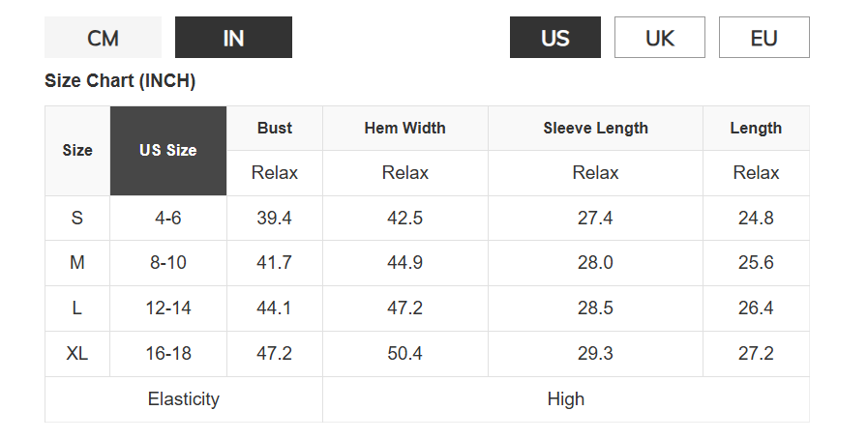Select the XL size row label
Viewport: 868px width, 440px height.
[77, 354]
